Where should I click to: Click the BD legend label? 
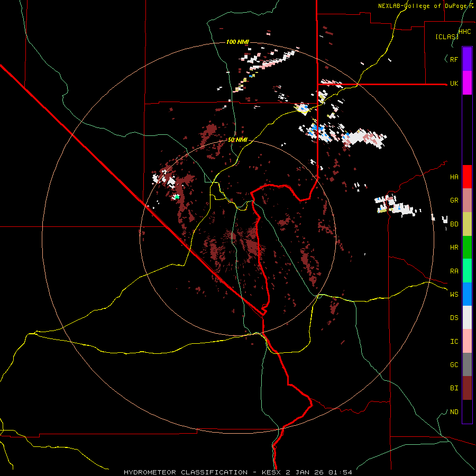(454, 224)
